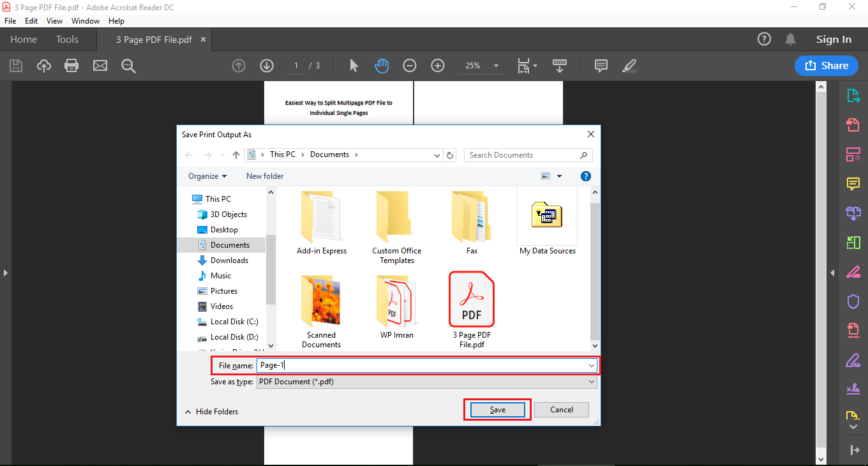868x466 pixels.
Task: Click Sign In link
Action: click(x=834, y=40)
